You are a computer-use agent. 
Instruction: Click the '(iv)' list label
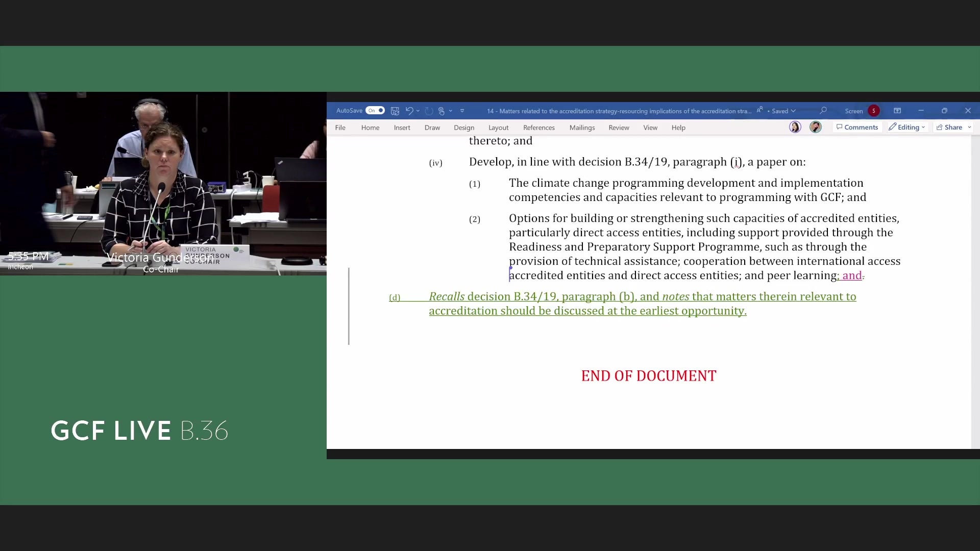point(435,163)
